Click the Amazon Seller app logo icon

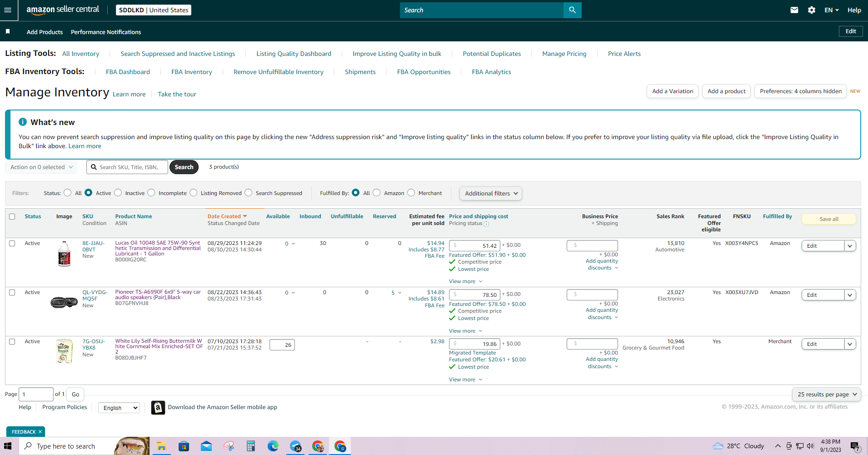click(x=158, y=407)
